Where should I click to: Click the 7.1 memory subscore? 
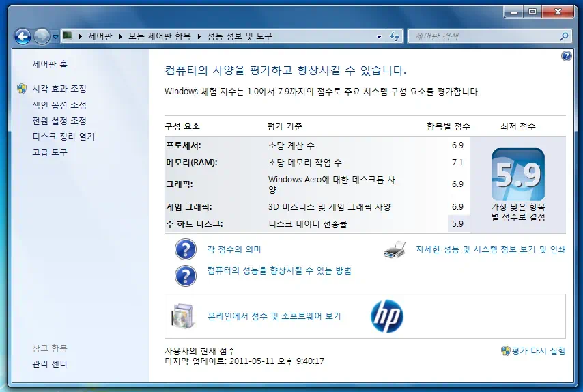coord(457,163)
